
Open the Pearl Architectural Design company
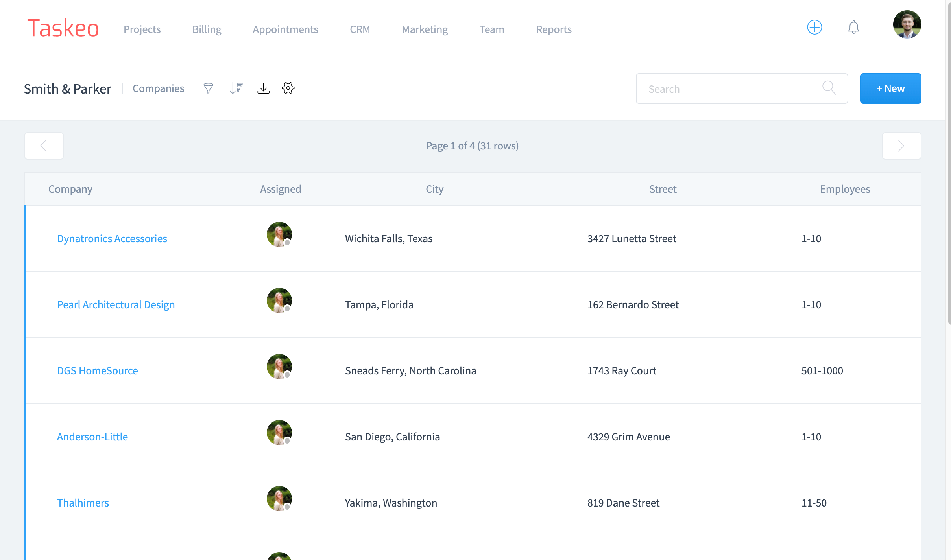pyautogui.click(x=116, y=304)
